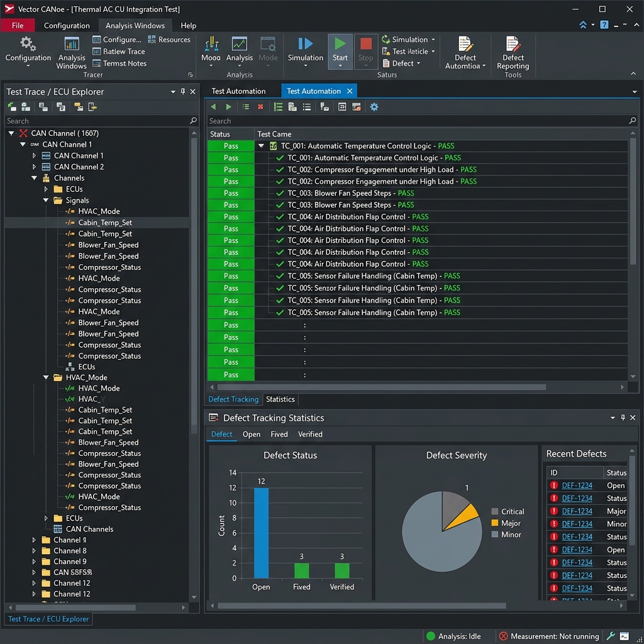Click search magnifier in ECU Explorer

click(x=193, y=121)
